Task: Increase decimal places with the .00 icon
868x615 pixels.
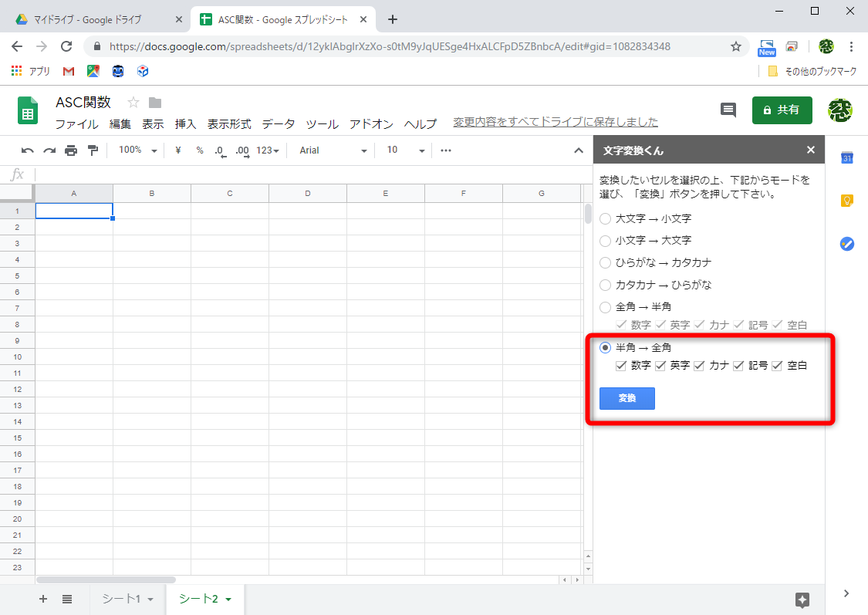Action: (241, 150)
